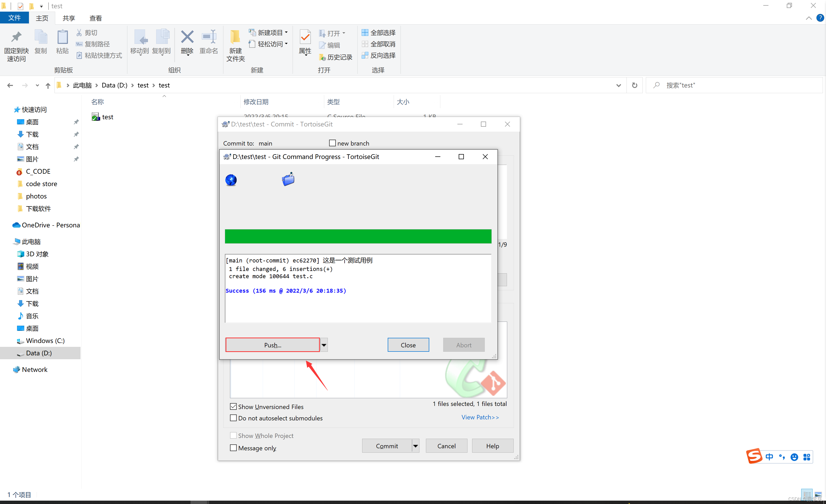This screenshot has height=504, width=826.
Task: Expand the address bar history dropdown
Action: pyautogui.click(x=618, y=85)
